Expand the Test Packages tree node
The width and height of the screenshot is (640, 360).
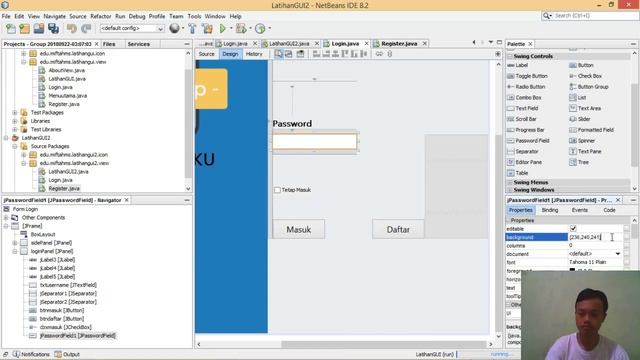[x=15, y=113]
